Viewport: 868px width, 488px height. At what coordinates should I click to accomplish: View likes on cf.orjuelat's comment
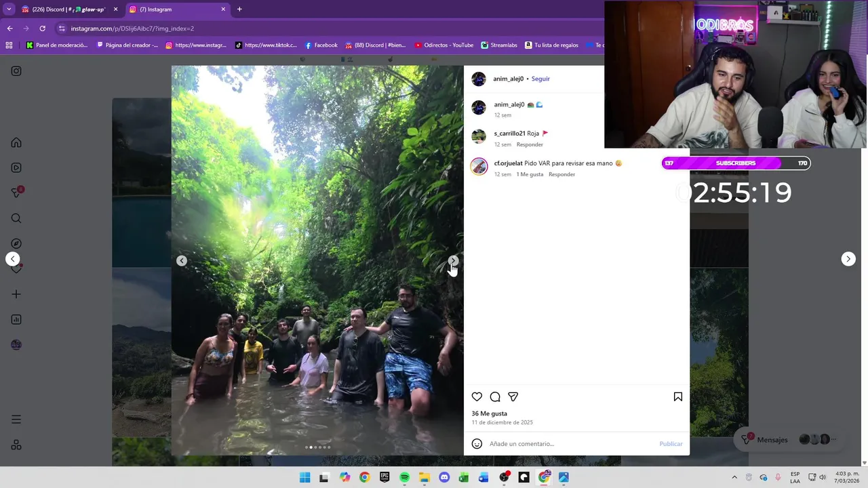coord(530,174)
